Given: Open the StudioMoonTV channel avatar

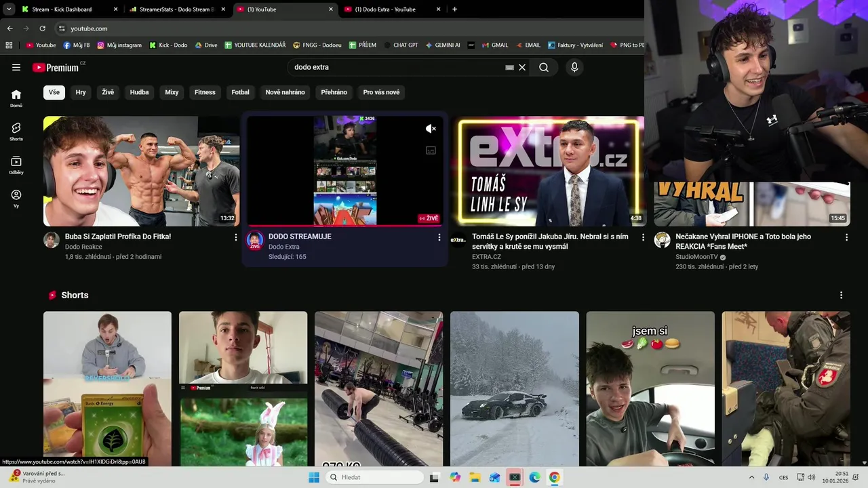Looking at the screenshot, I should 662,240.
